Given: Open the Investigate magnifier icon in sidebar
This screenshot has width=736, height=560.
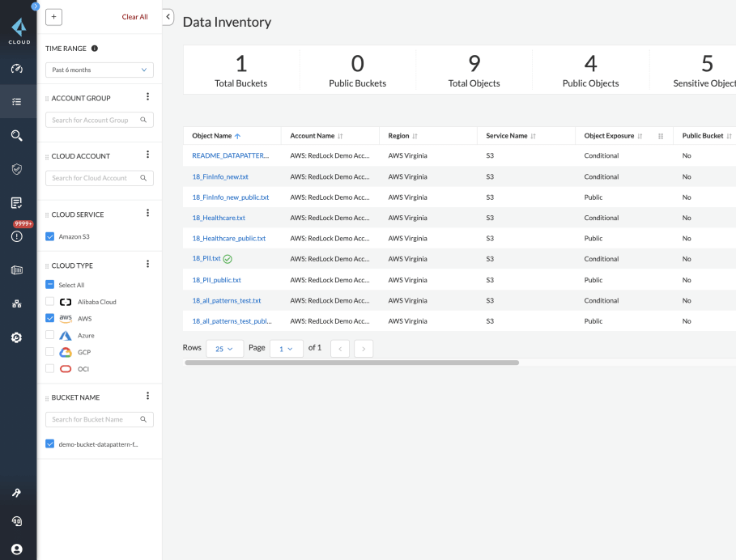Looking at the screenshot, I should tap(17, 135).
